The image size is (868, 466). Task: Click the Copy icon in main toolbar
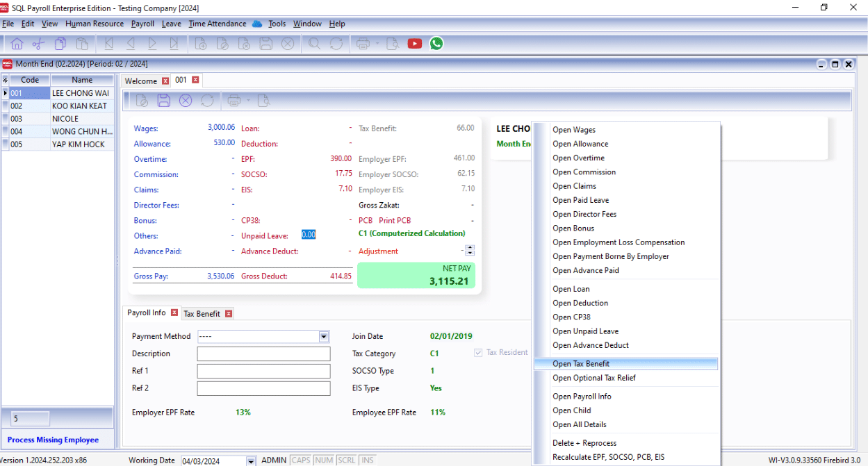pyautogui.click(x=60, y=44)
